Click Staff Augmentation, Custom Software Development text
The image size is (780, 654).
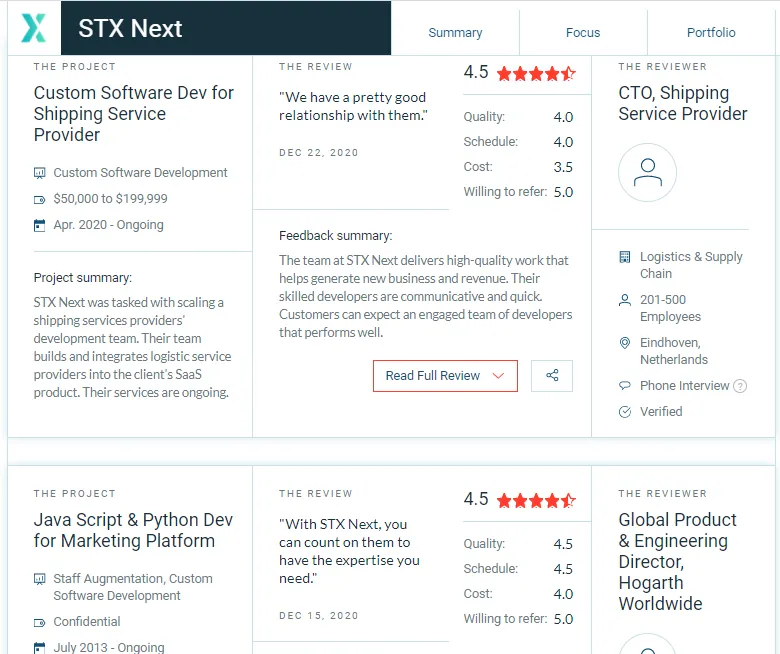click(x=133, y=587)
